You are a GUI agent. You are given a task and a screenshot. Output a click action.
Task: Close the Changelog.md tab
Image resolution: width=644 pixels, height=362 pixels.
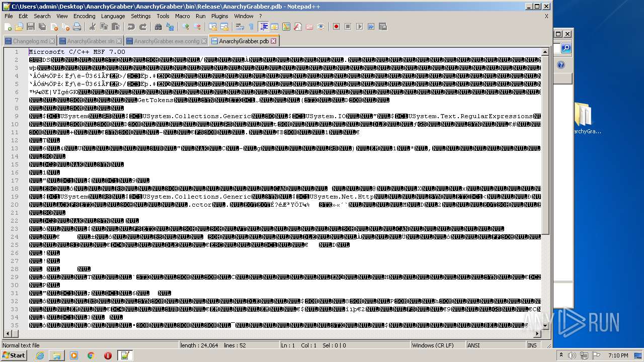[52, 41]
